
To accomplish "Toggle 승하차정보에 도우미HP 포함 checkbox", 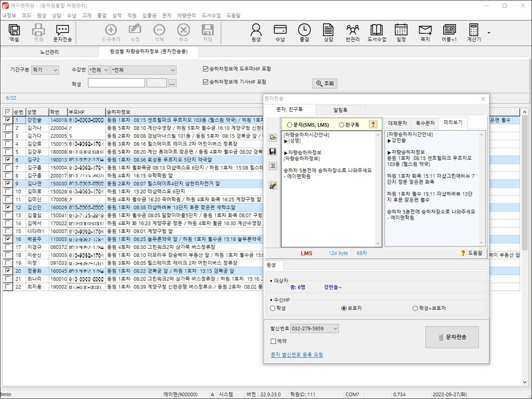I will tap(205, 69).
